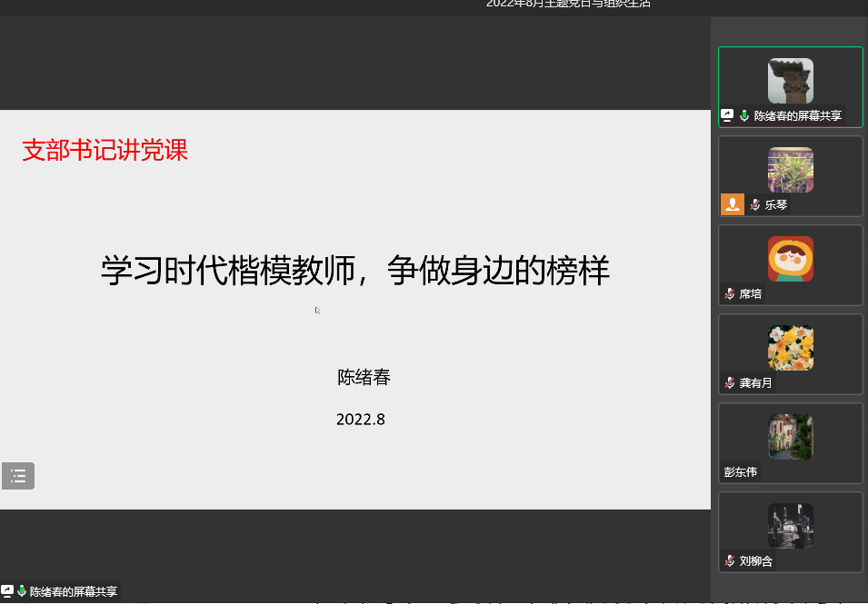Click the muted microphone icon next to 席培

729,293
